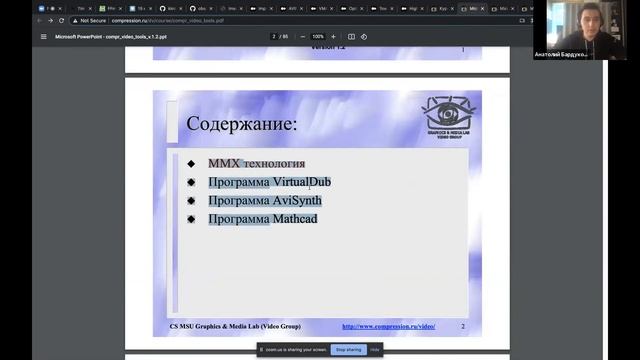Click the 100% zoom level field
Image resolution: width=640 pixels, height=360 pixels.
(318, 37)
